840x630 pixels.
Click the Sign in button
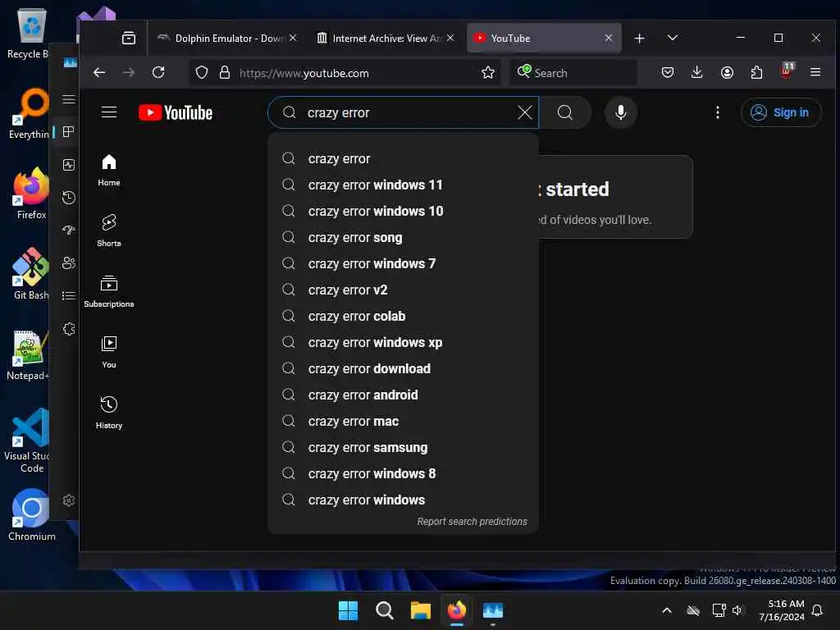781,112
